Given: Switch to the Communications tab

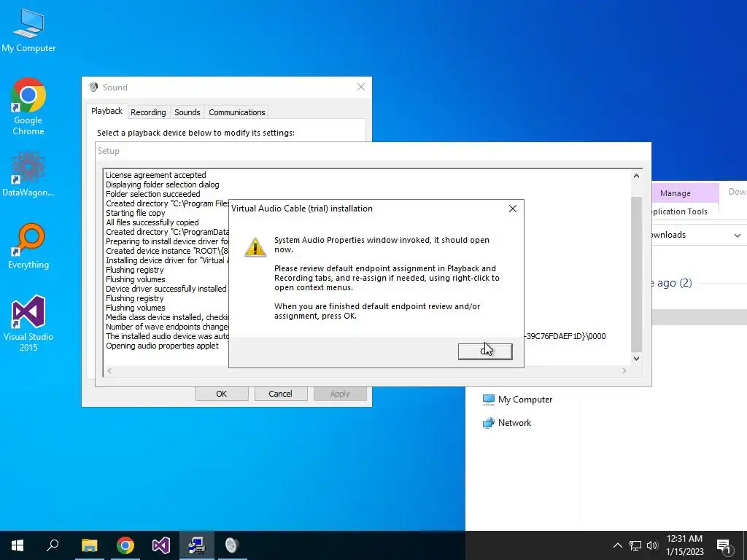Looking at the screenshot, I should click(237, 112).
